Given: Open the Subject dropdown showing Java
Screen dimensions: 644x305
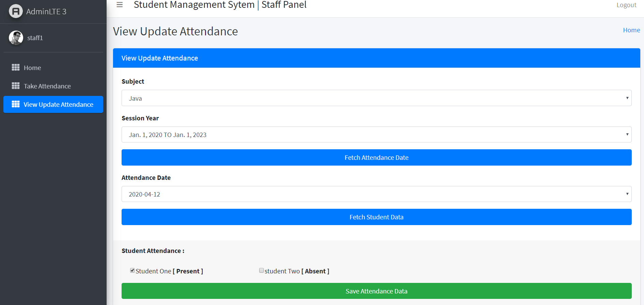Looking at the screenshot, I should click(376, 98).
